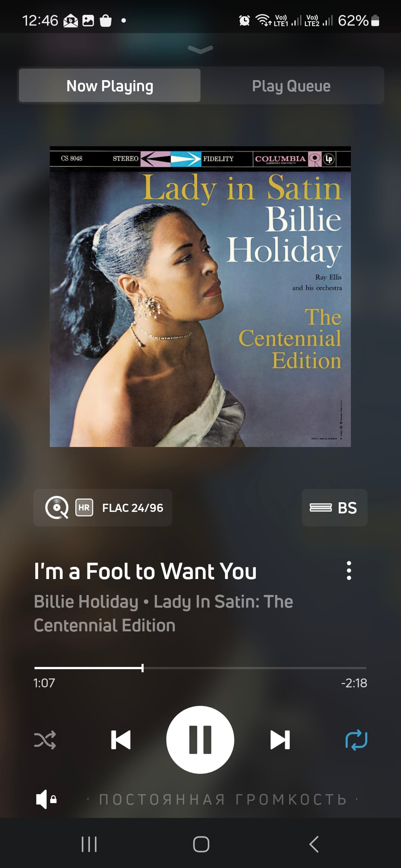Tap the Lady in Satin album cover

(x=200, y=296)
